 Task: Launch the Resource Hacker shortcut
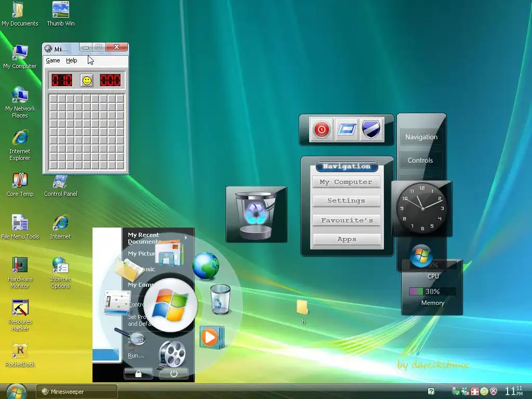pos(20,315)
